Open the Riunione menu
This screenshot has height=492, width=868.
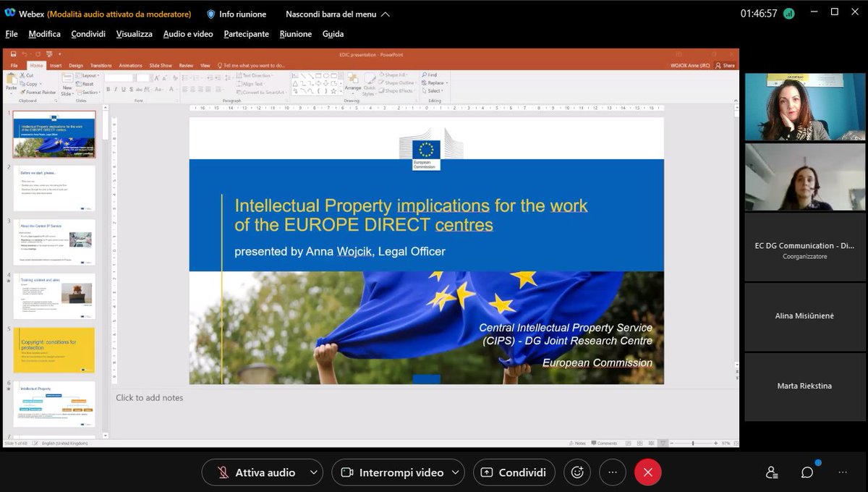tap(296, 34)
